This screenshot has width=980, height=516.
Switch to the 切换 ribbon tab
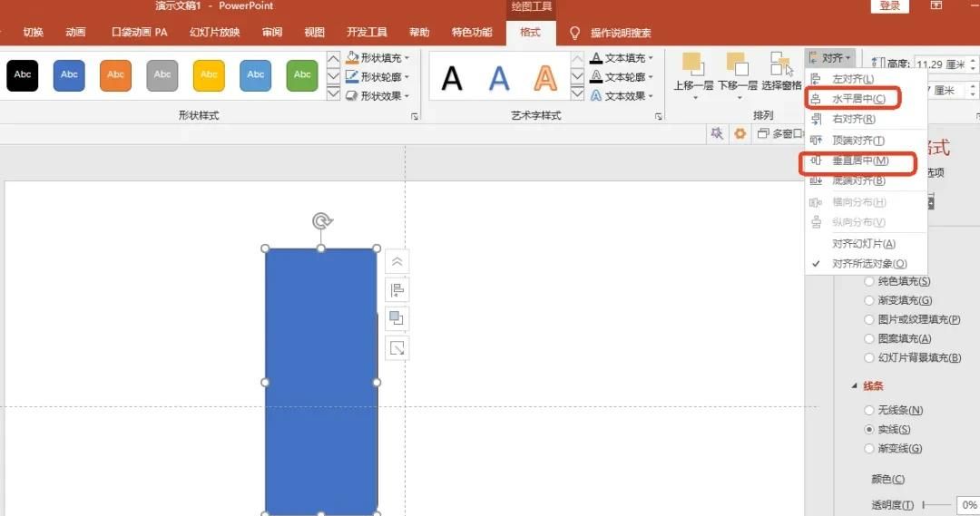click(x=34, y=32)
